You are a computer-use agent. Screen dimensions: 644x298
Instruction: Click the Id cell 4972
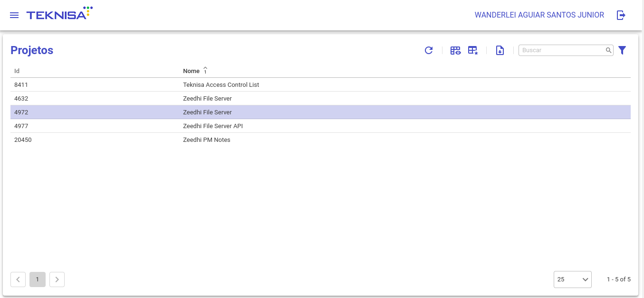21,112
